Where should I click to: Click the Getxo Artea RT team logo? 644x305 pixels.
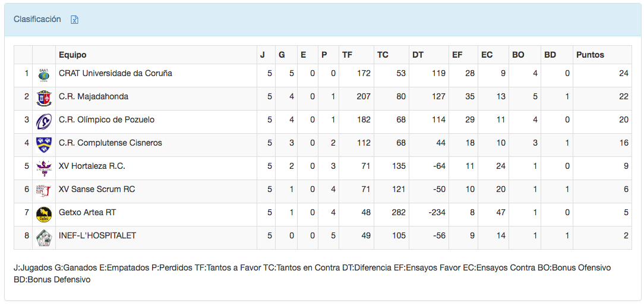[43, 213]
